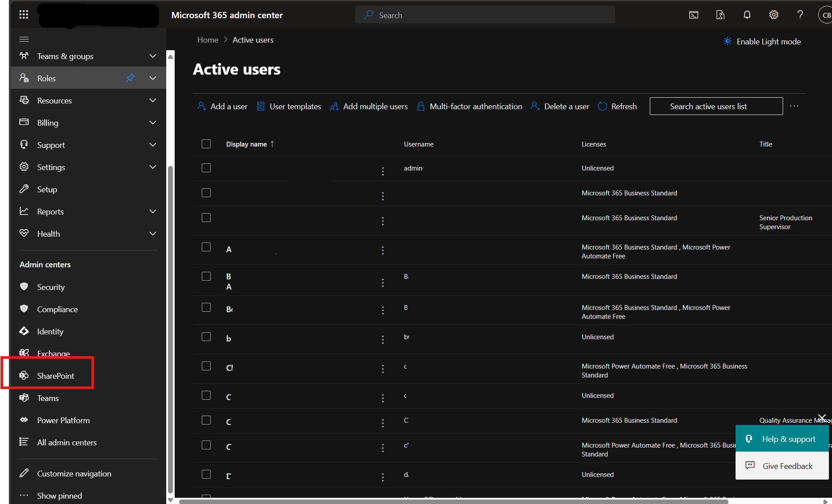Click the Compliance shield icon

pos(24,309)
